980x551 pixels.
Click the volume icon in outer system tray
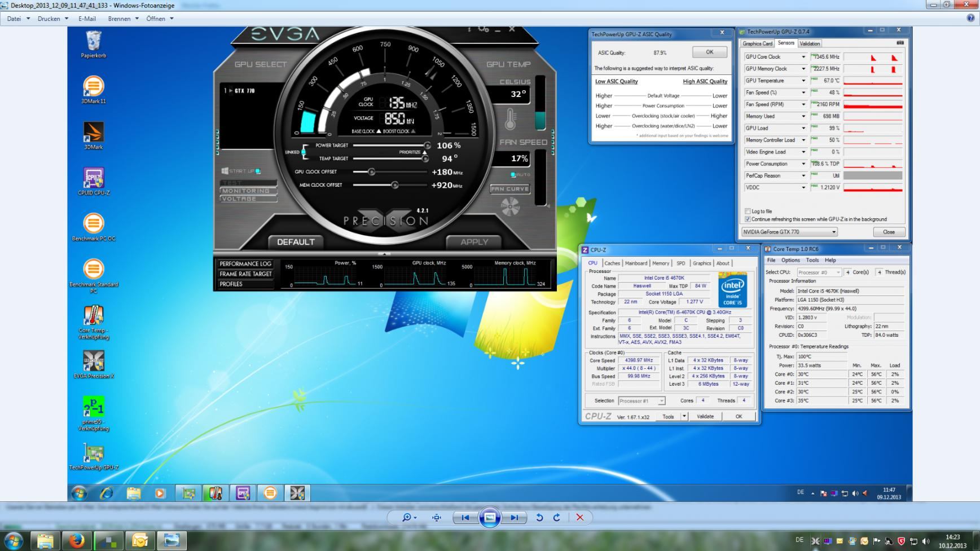coord(926,541)
